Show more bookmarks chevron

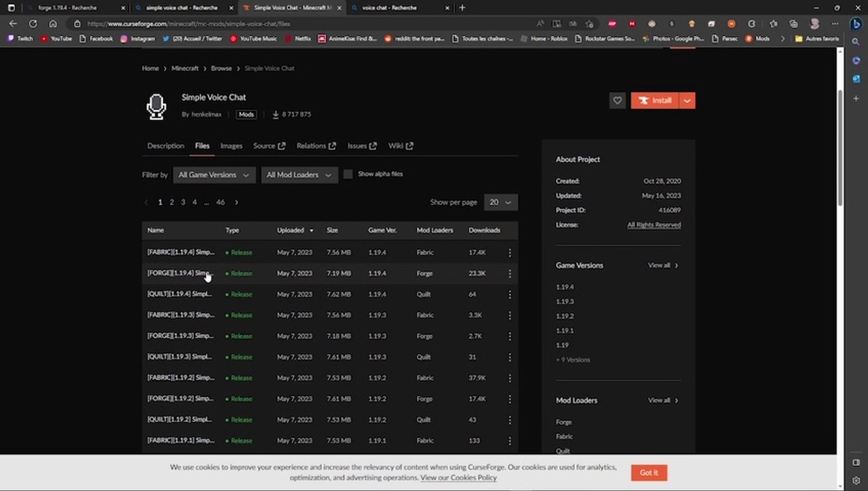(x=783, y=39)
